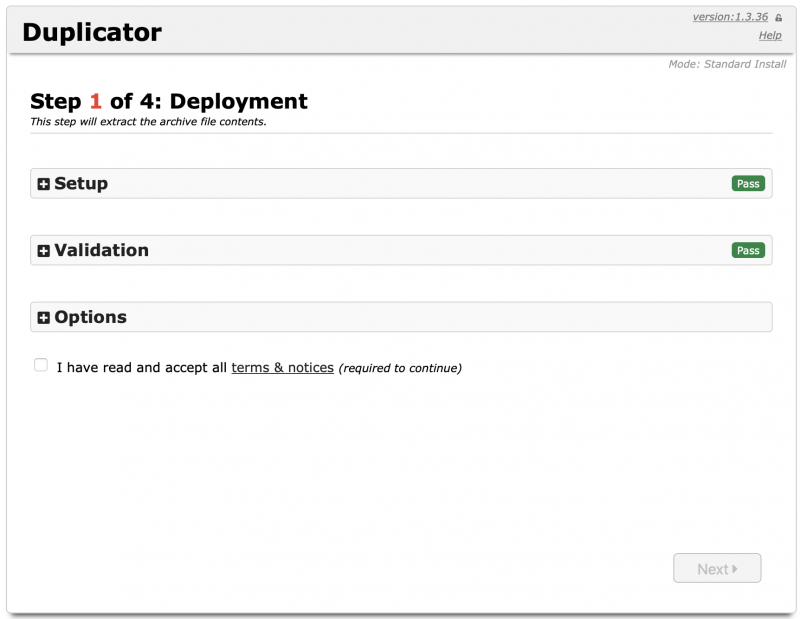800x619 pixels.
Task: Expand the Setup section title
Action: pos(81,184)
